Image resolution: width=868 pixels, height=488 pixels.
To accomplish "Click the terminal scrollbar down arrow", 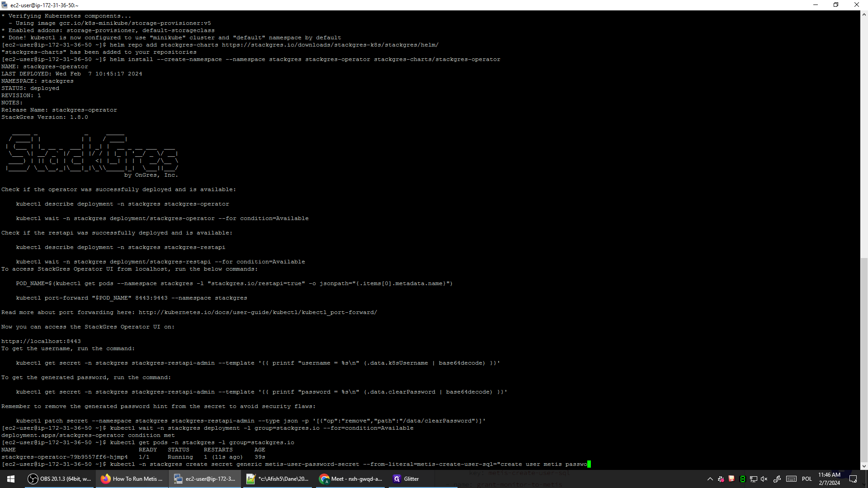I will click(864, 466).
